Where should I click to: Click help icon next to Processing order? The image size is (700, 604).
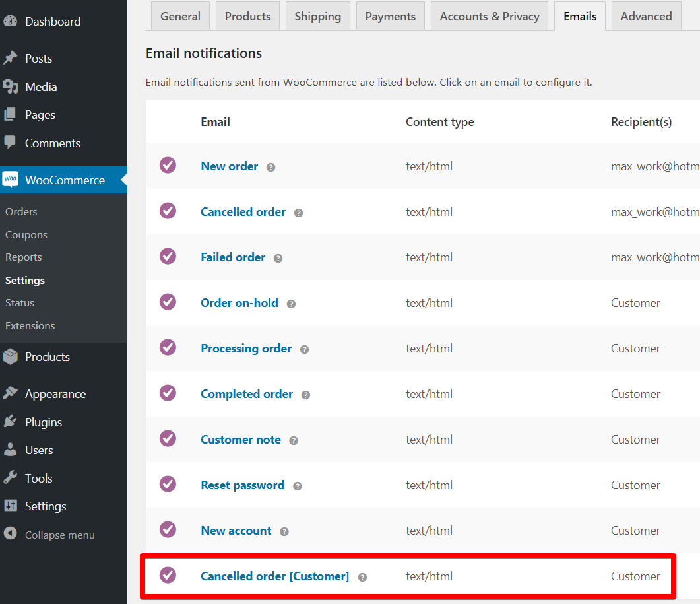tap(304, 350)
